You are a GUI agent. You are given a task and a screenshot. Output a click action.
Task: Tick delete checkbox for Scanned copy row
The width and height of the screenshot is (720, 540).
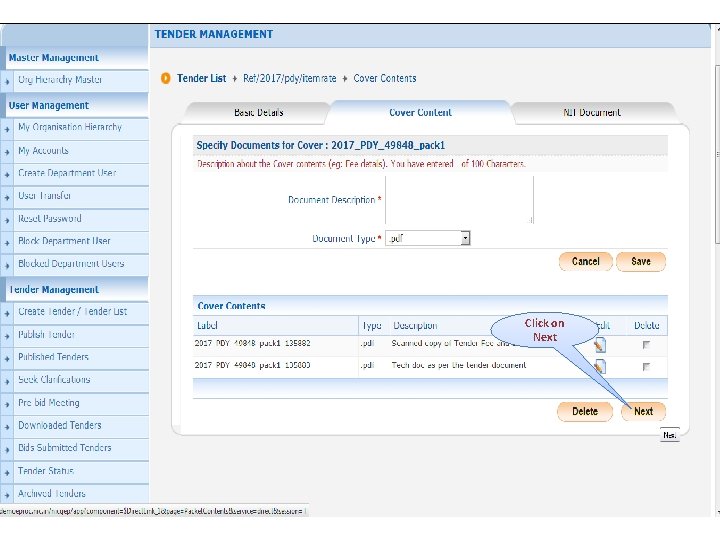646,344
